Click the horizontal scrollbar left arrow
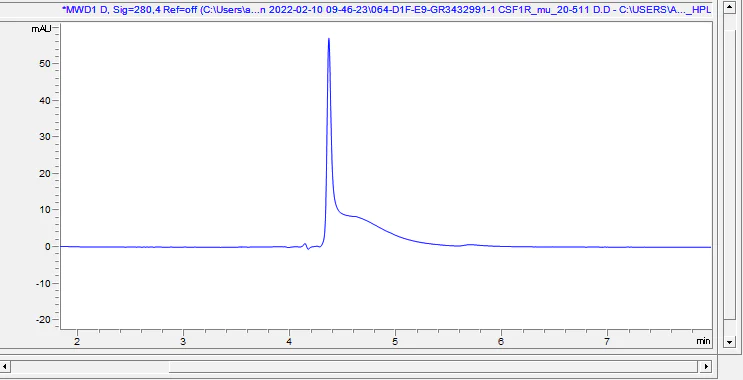Image resolution: width=743 pixels, height=380 pixels. (x=5, y=366)
